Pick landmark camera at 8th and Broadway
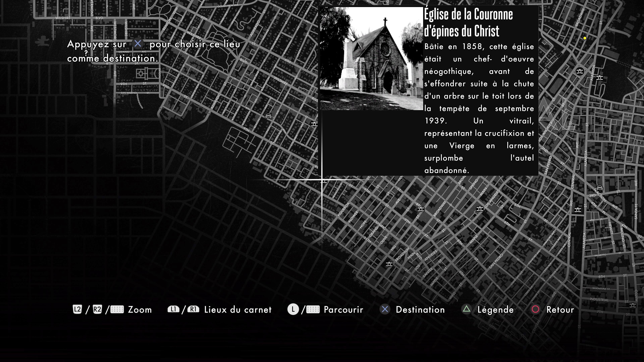 pyautogui.click(x=421, y=209)
